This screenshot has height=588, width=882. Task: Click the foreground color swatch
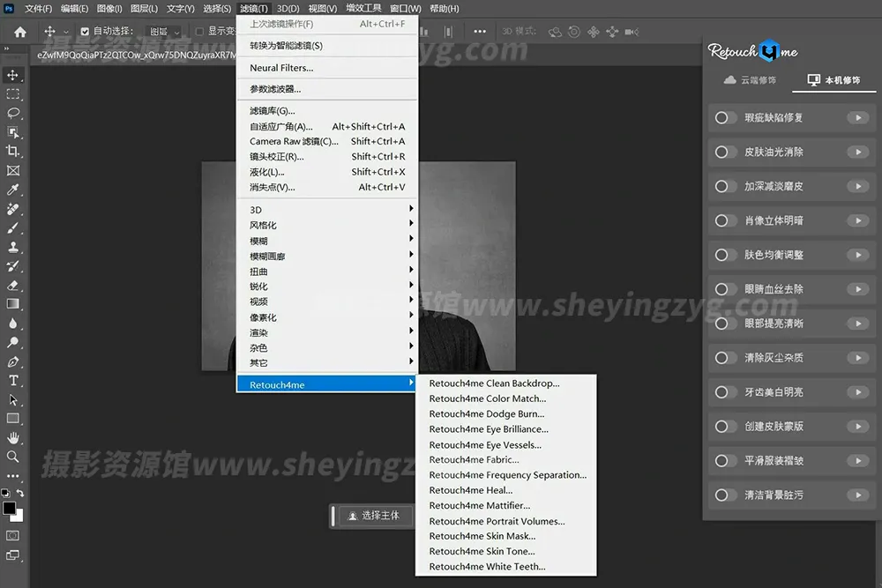click(x=9, y=508)
